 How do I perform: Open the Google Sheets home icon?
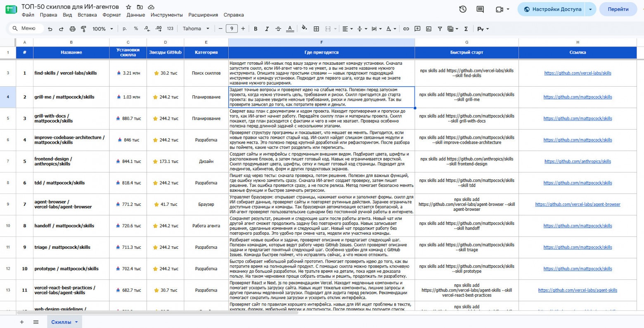coord(11,9)
